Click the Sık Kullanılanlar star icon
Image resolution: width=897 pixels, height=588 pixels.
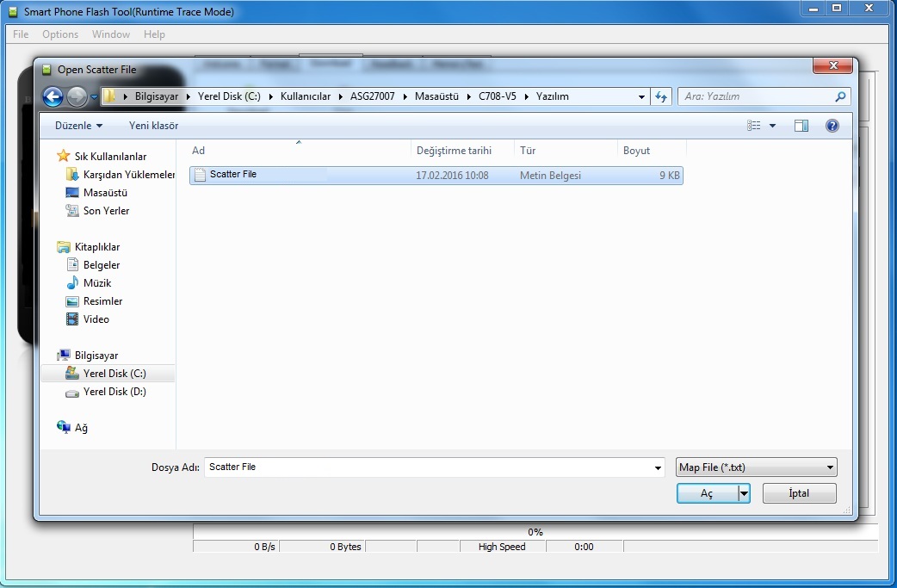[64, 156]
